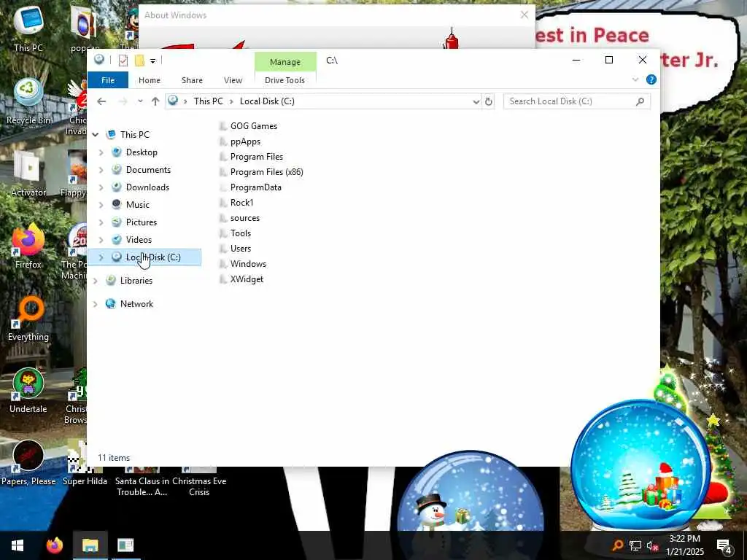
Task: Open the Help question mark icon
Action: (651, 79)
